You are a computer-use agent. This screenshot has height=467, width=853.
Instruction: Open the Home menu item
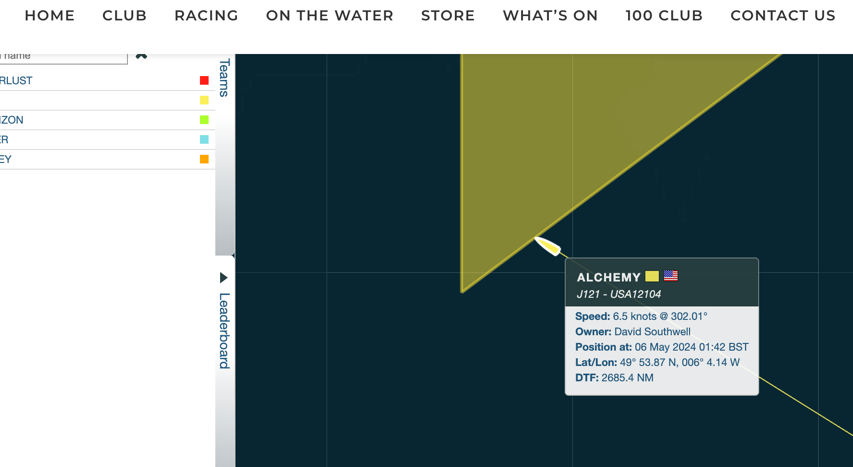point(50,16)
